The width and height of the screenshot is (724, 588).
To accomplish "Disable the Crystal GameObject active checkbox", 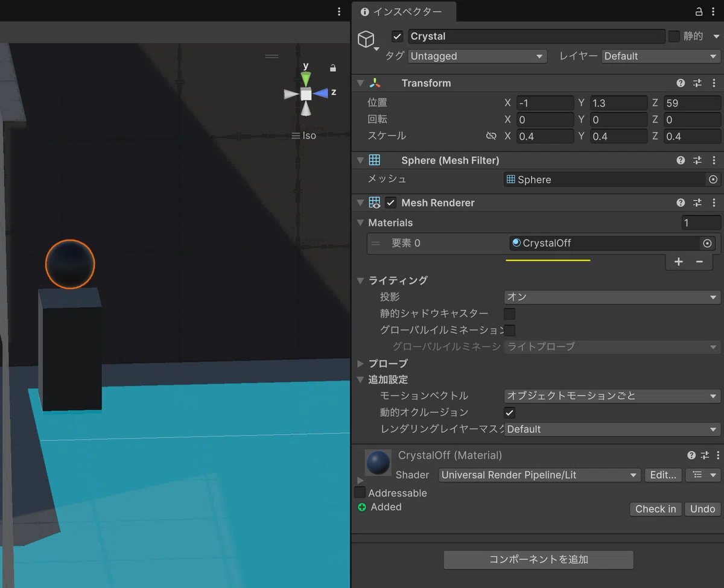I will 397,36.
